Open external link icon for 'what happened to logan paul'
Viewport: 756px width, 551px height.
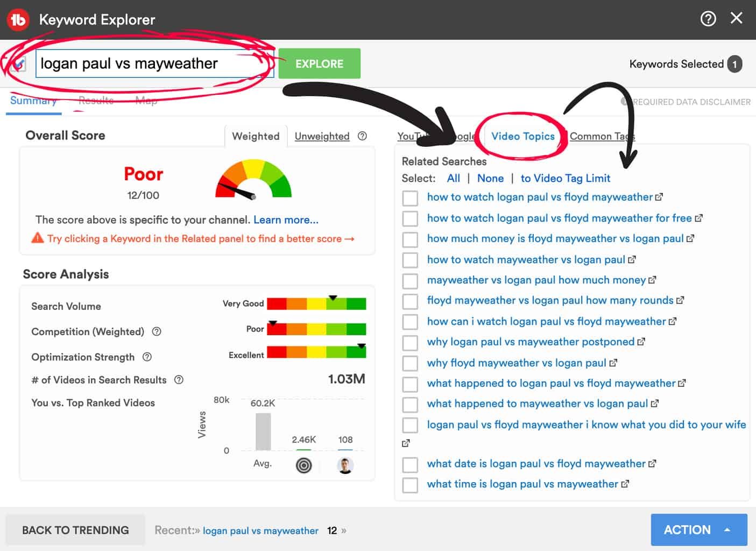[682, 383]
